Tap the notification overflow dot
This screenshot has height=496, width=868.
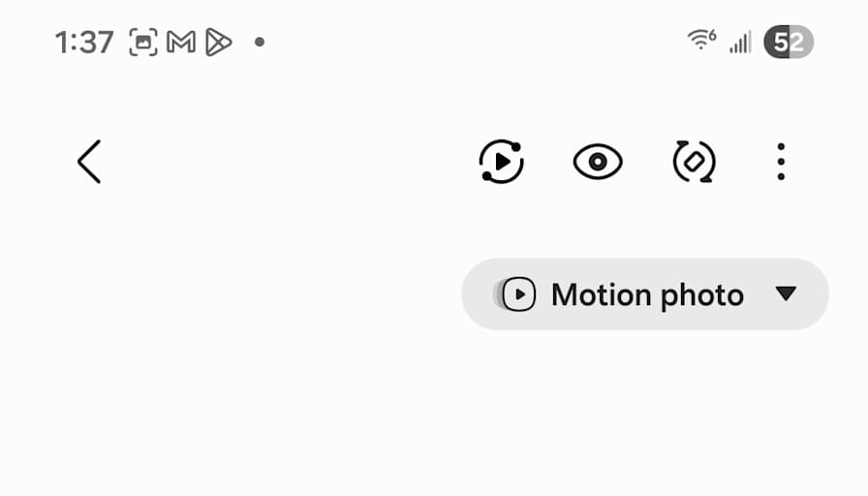coord(259,42)
